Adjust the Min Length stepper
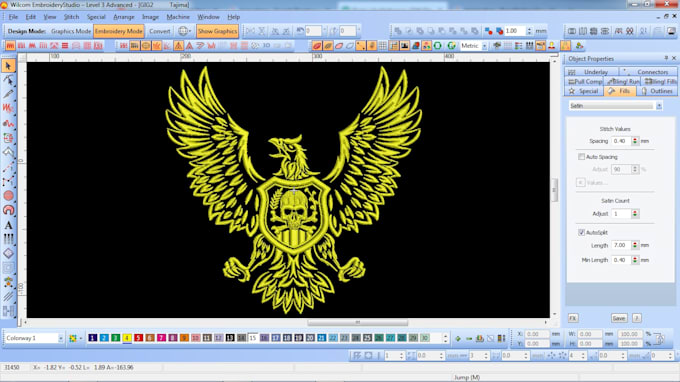Screen dimensions: 680x382 tap(635, 260)
